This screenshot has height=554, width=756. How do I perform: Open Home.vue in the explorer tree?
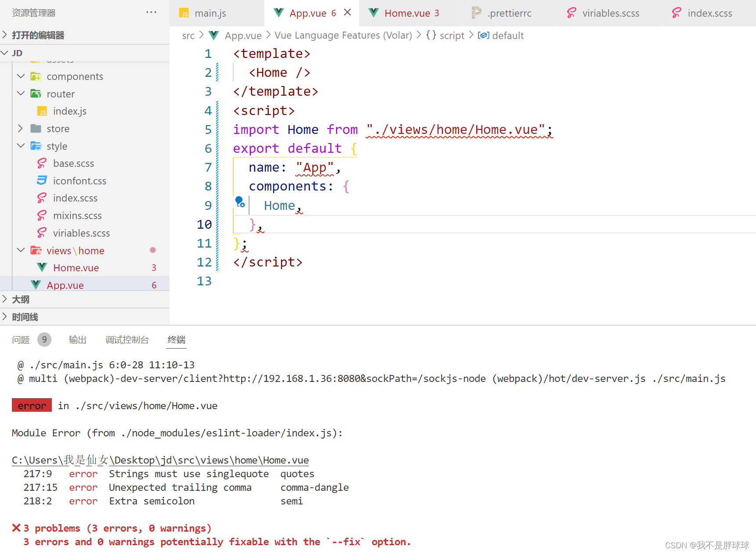tap(76, 268)
